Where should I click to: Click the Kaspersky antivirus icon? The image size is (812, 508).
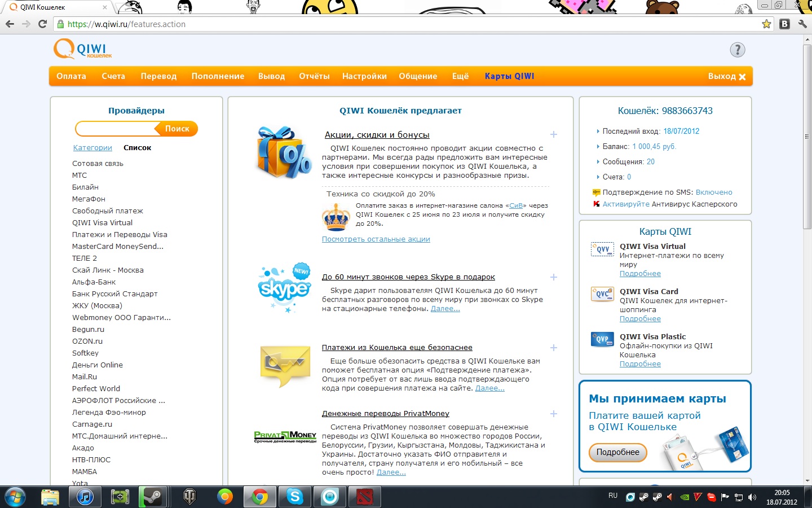(x=597, y=204)
